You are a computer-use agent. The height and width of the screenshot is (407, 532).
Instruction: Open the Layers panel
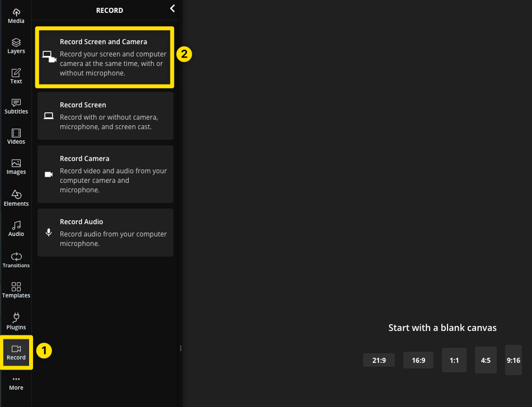tap(16, 46)
